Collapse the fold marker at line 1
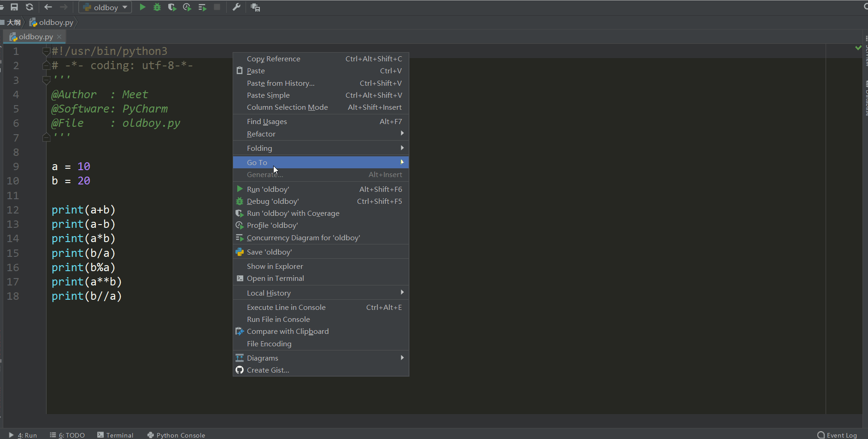 46,51
